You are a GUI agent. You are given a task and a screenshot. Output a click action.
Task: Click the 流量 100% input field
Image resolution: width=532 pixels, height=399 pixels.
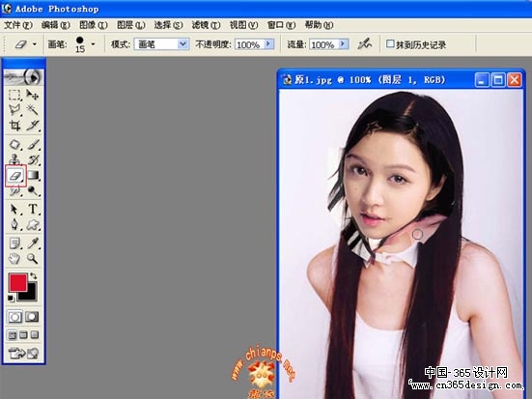324,44
